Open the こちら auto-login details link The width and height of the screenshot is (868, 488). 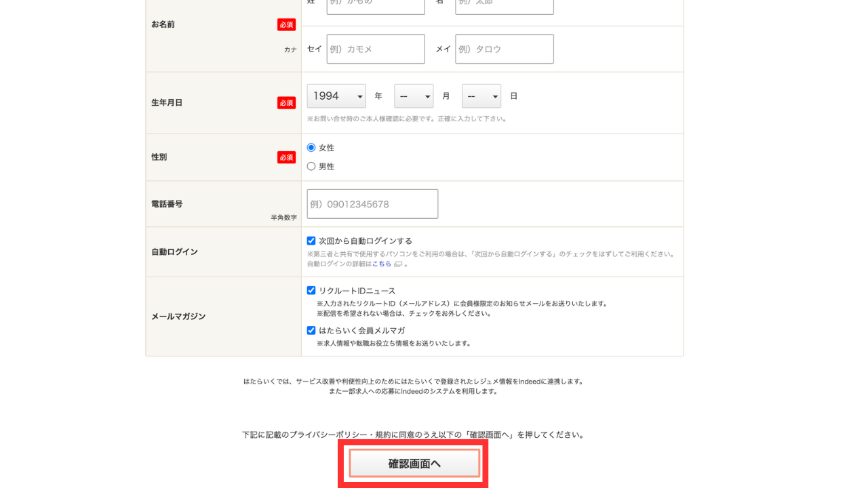click(381, 264)
